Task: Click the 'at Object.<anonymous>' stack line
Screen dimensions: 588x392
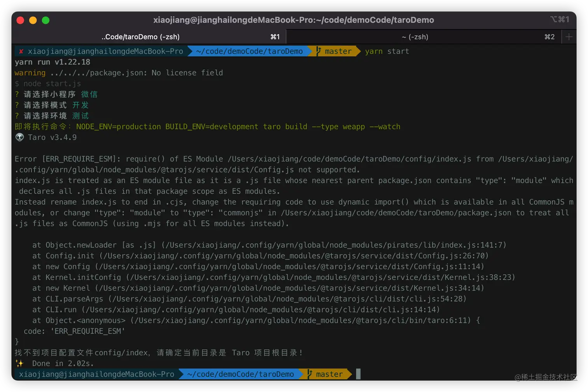Action: 256,321
